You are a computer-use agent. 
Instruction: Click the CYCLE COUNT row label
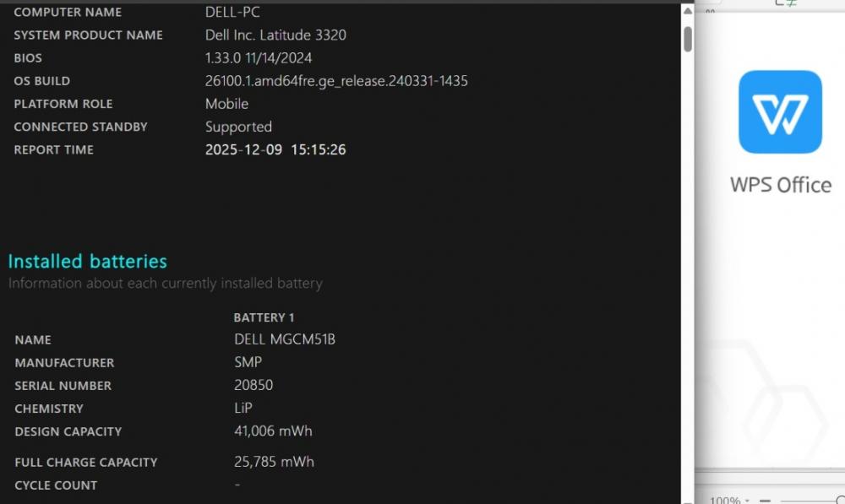point(56,485)
